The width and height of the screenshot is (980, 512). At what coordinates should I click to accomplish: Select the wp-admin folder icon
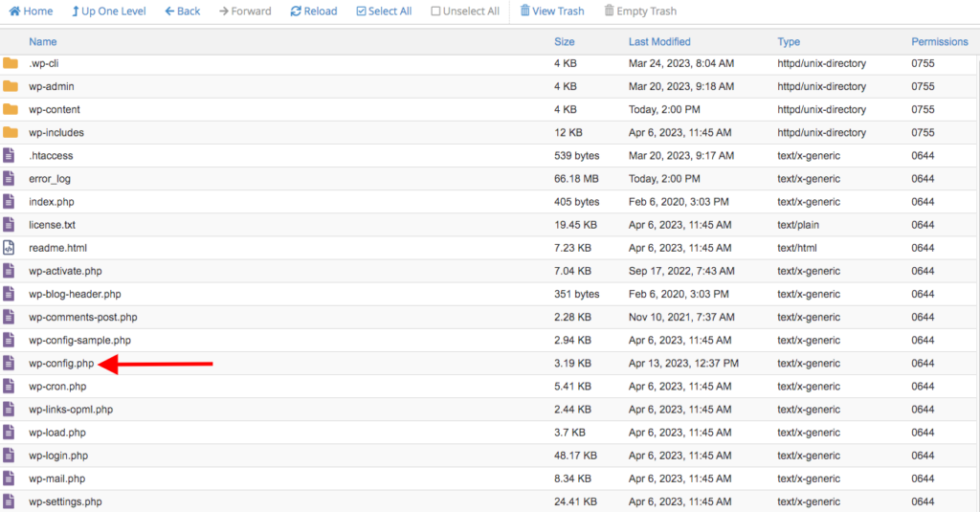pyautogui.click(x=11, y=86)
